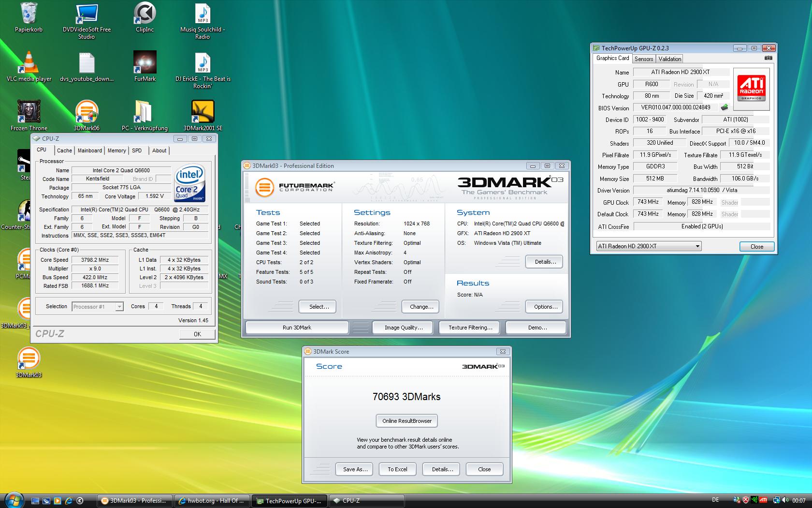The height and width of the screenshot is (508, 812).
Task: Select Musiq Soulchild - Radio MP3 file
Action: pos(203,21)
